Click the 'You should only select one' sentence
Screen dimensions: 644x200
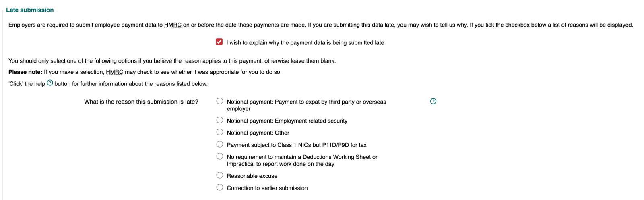point(172,61)
